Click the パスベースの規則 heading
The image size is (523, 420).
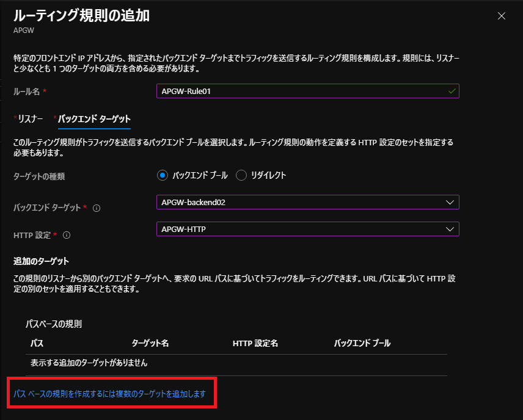(54, 324)
